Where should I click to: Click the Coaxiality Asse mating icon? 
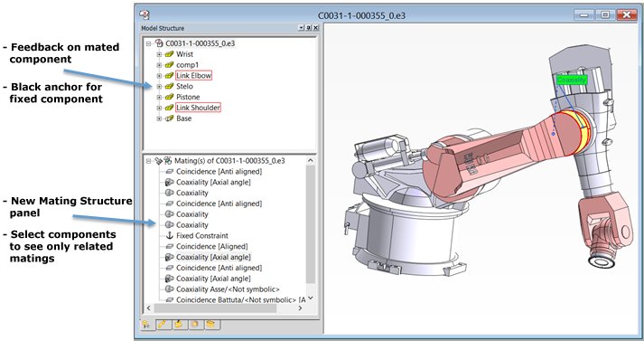pos(169,289)
